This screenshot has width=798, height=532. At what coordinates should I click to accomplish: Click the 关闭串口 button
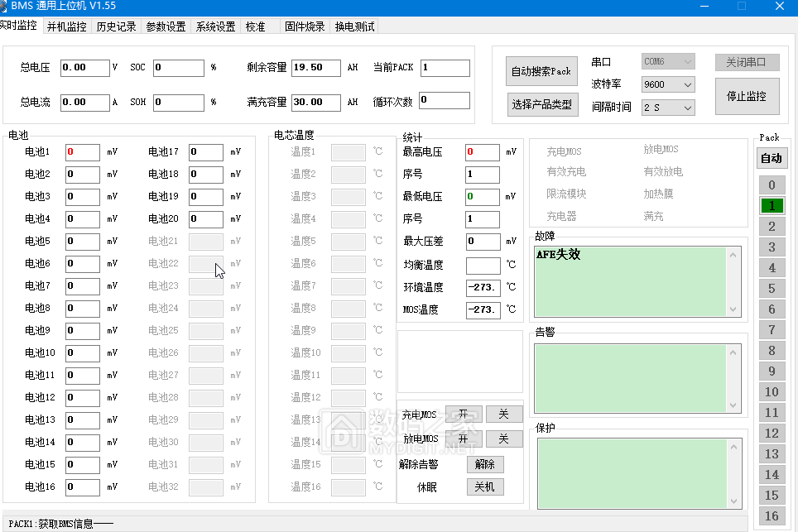click(747, 62)
